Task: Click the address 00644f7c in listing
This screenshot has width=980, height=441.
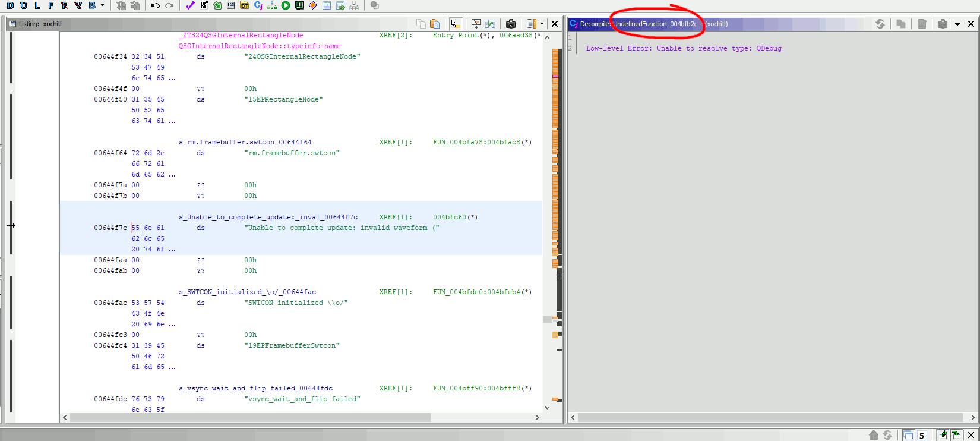Action: [x=110, y=228]
